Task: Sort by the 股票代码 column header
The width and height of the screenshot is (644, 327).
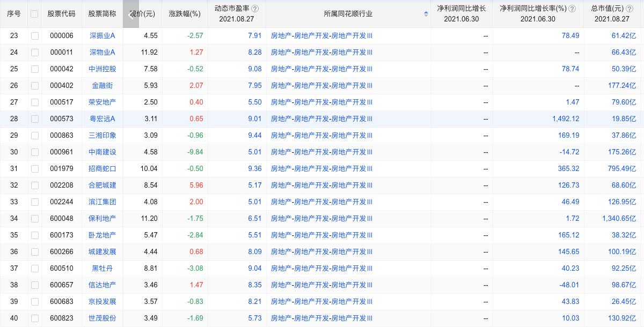Action: pos(61,14)
